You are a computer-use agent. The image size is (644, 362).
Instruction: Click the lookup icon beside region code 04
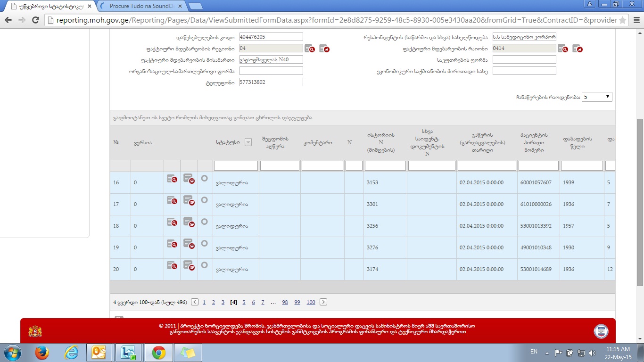pyautogui.click(x=309, y=48)
